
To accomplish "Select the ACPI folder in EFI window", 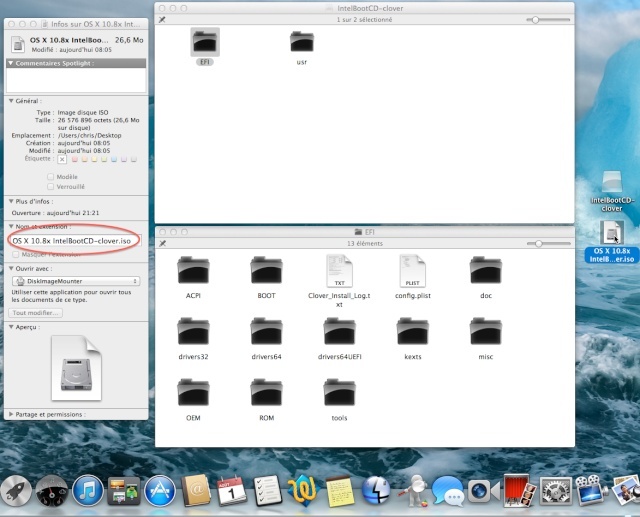I will (193, 270).
